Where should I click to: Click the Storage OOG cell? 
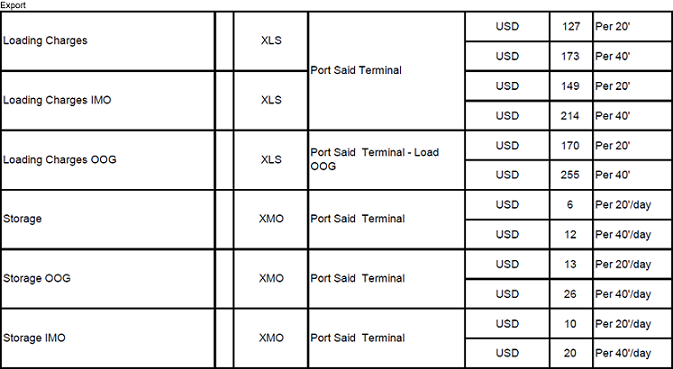point(108,279)
